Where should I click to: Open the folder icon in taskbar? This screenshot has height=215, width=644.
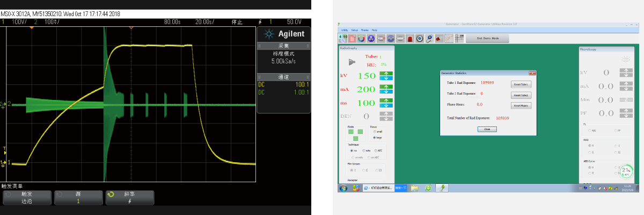point(414,188)
